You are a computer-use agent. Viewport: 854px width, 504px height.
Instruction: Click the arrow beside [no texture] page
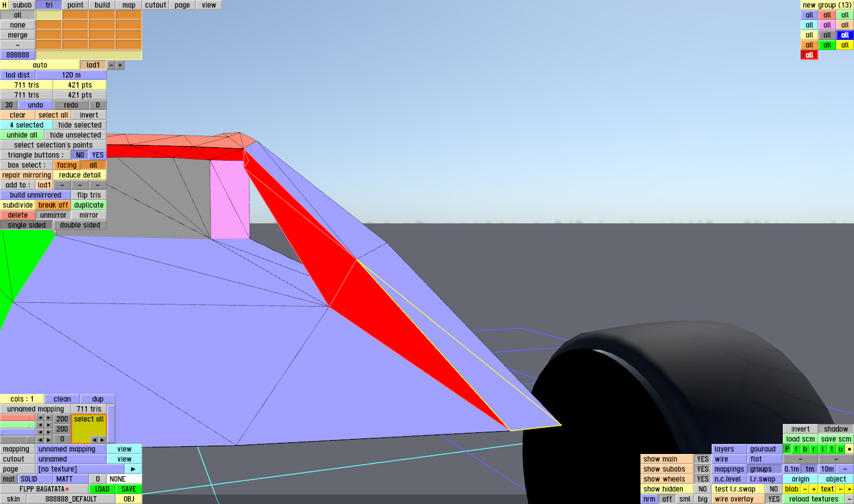click(133, 469)
